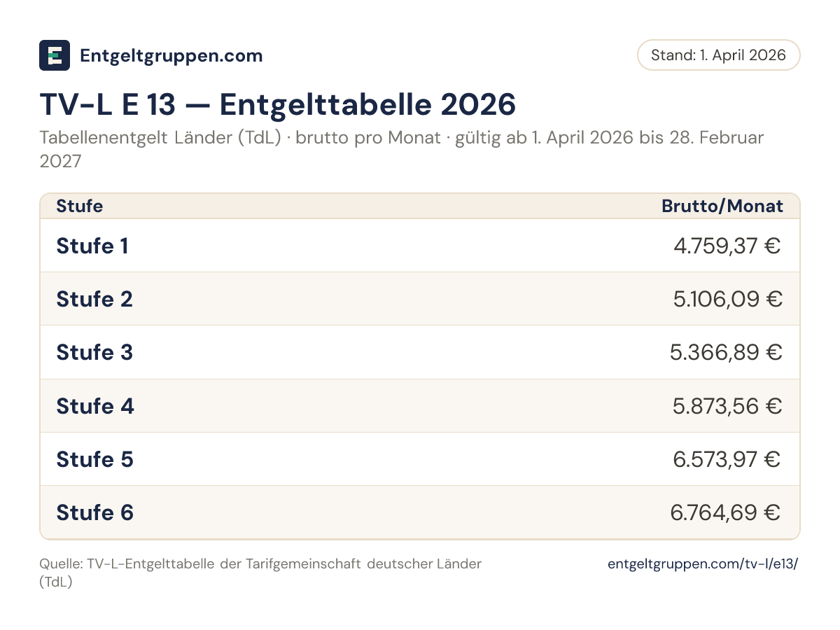
Task: Click the Brutto/Monat column header
Action: [722, 206]
